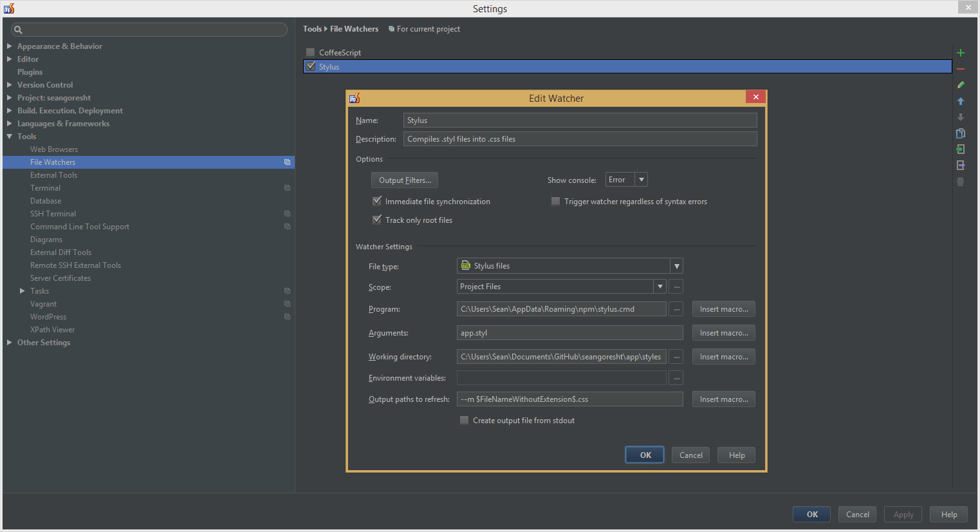Viewport: 980px width, 532px height.
Task: Move the watcher down with the gray arrow
Action: [x=961, y=117]
